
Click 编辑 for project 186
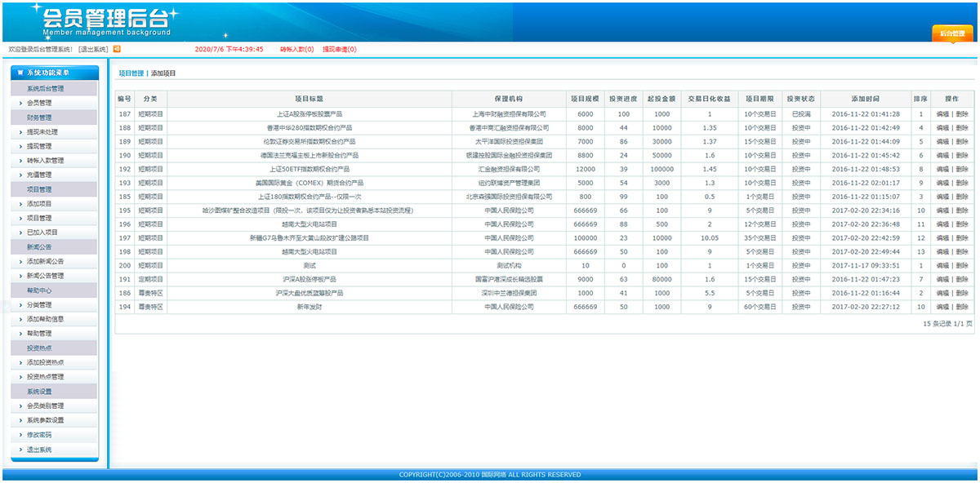[942, 293]
